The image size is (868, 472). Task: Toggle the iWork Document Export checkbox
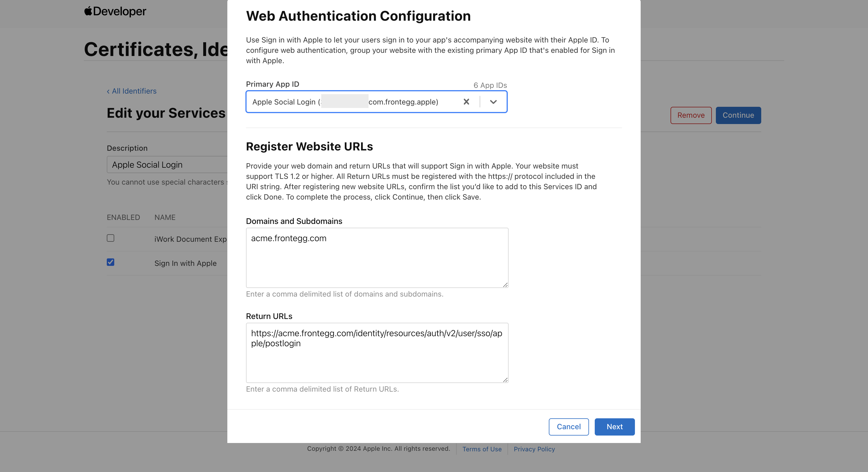pyautogui.click(x=111, y=238)
